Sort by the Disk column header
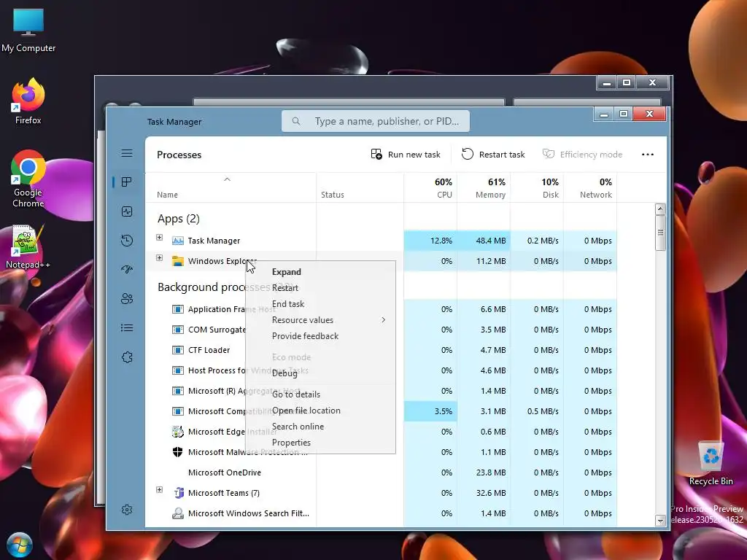Viewport: 747px width, 560px height. pos(537,188)
